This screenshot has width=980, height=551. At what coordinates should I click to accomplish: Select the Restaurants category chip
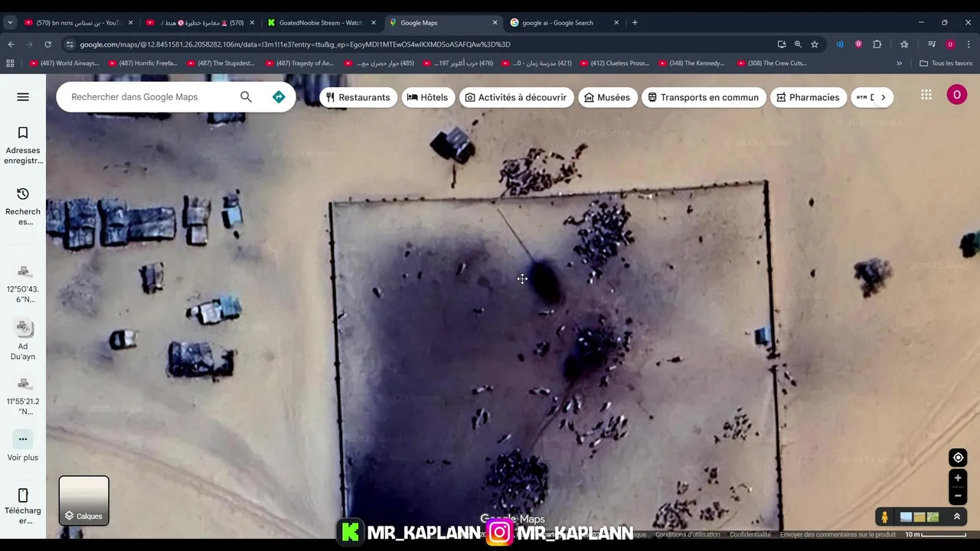pos(358,97)
